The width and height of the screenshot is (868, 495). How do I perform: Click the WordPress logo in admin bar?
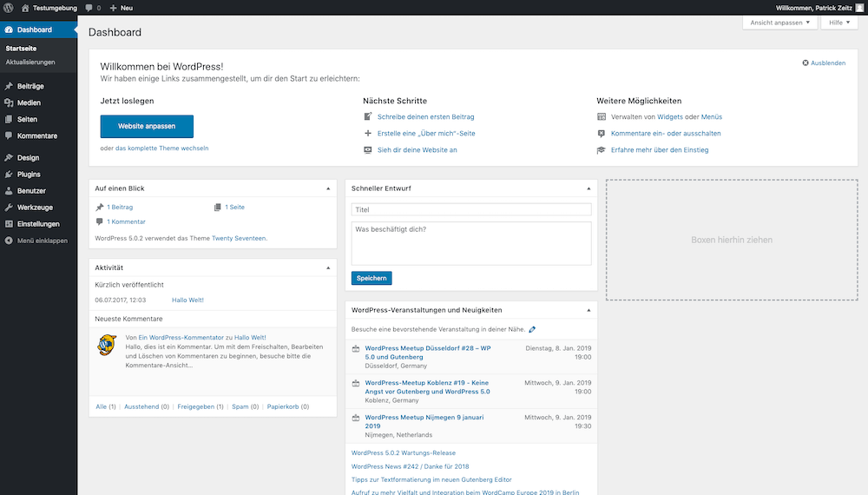click(9, 8)
